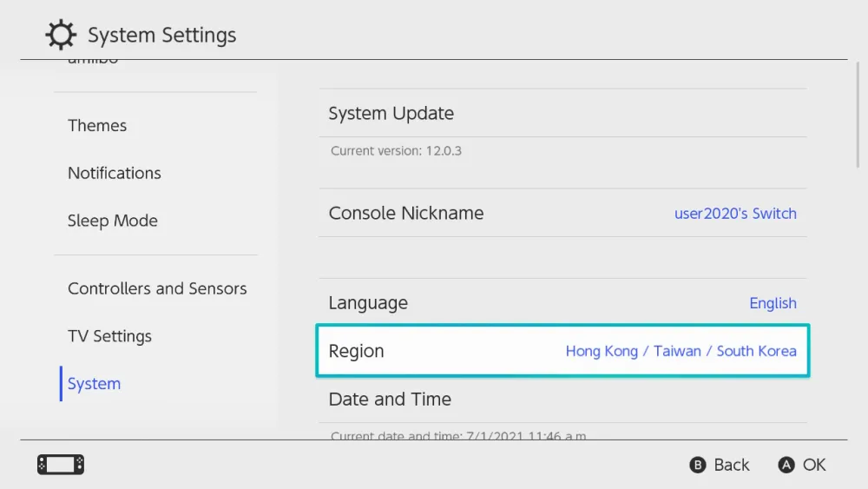
Task: Open Date and Time settings
Action: 390,400
